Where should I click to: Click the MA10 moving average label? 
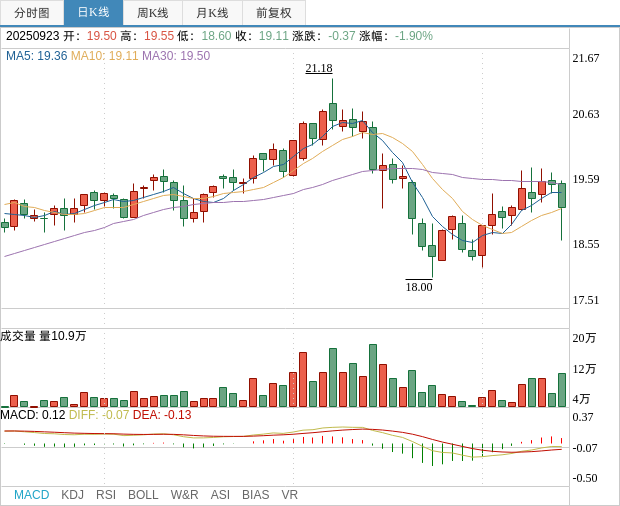pyautogui.click(x=104, y=56)
